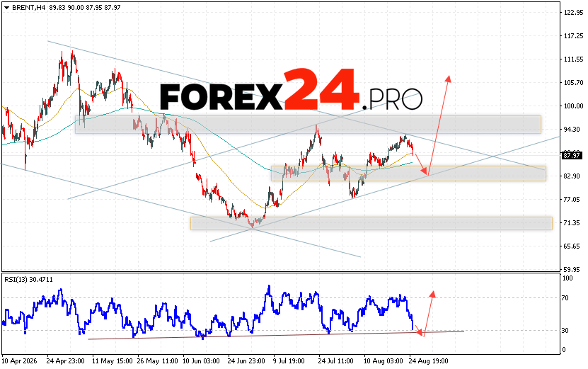Screen dimensions: 588x369
Task: Click the RSI scale value 70
Action: coord(566,298)
